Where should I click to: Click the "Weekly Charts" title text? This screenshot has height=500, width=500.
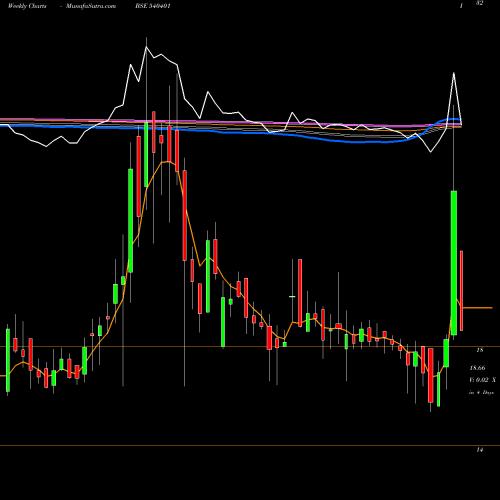(27, 6)
